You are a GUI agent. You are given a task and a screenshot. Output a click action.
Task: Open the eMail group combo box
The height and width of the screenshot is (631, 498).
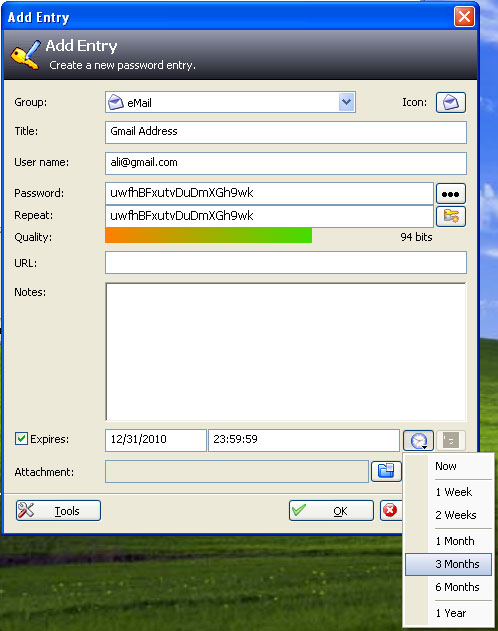click(230, 102)
